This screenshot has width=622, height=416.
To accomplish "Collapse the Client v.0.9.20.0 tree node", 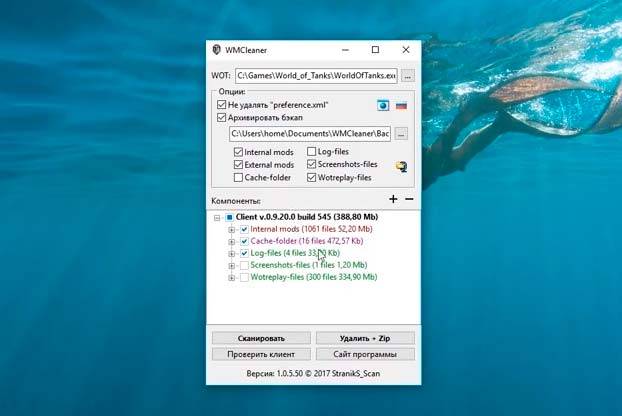I will [x=217, y=217].
